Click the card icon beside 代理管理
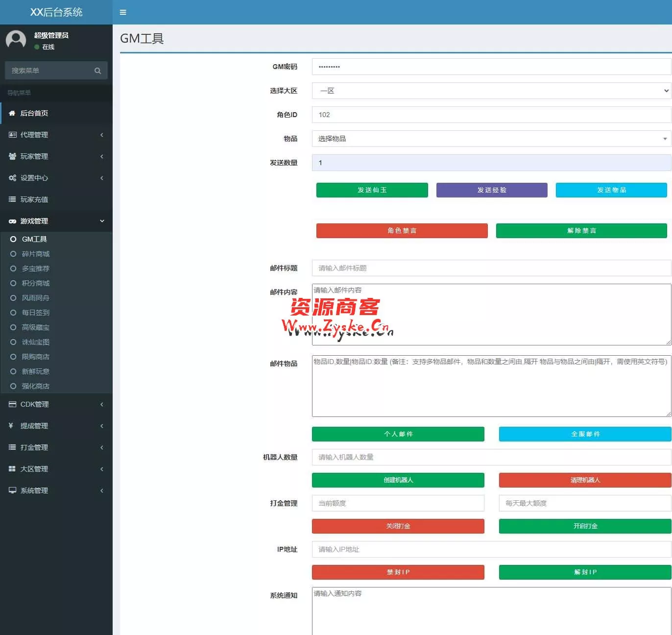The width and height of the screenshot is (672, 635). (x=12, y=135)
